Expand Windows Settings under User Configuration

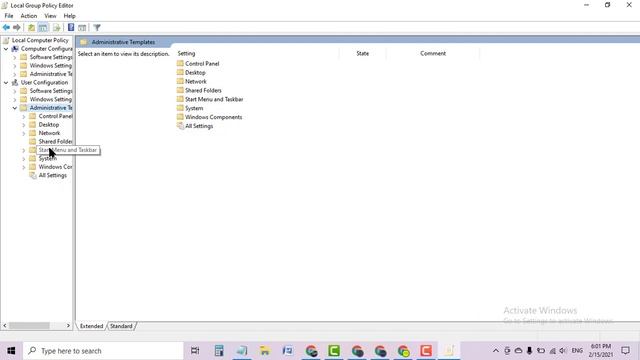(15, 100)
